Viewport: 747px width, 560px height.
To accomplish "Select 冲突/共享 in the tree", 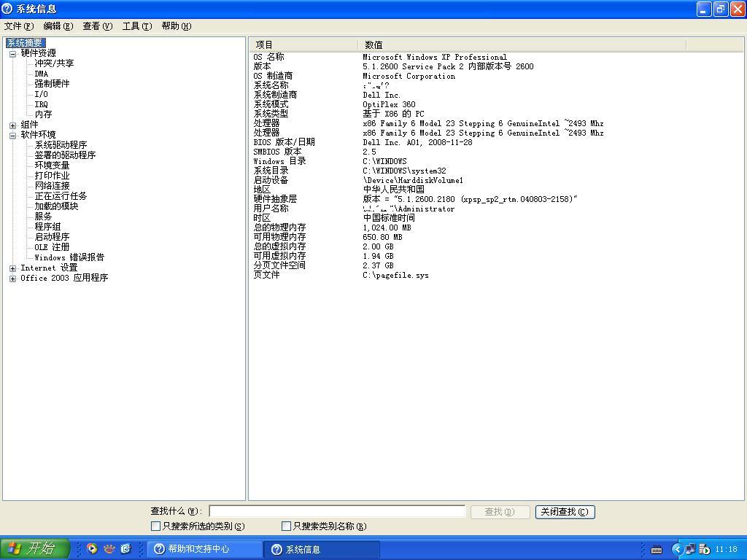I will point(54,63).
